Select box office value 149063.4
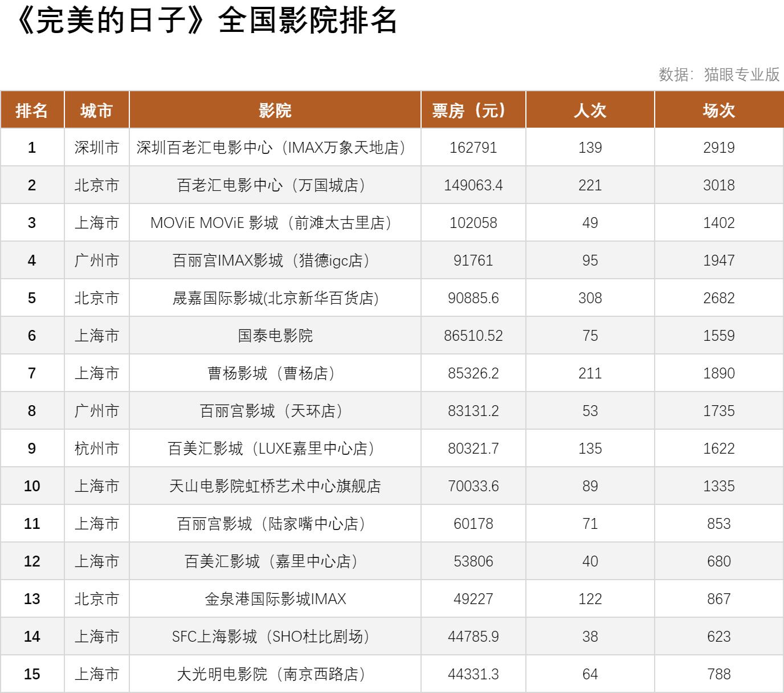The width and height of the screenshot is (784, 693). [x=473, y=185]
